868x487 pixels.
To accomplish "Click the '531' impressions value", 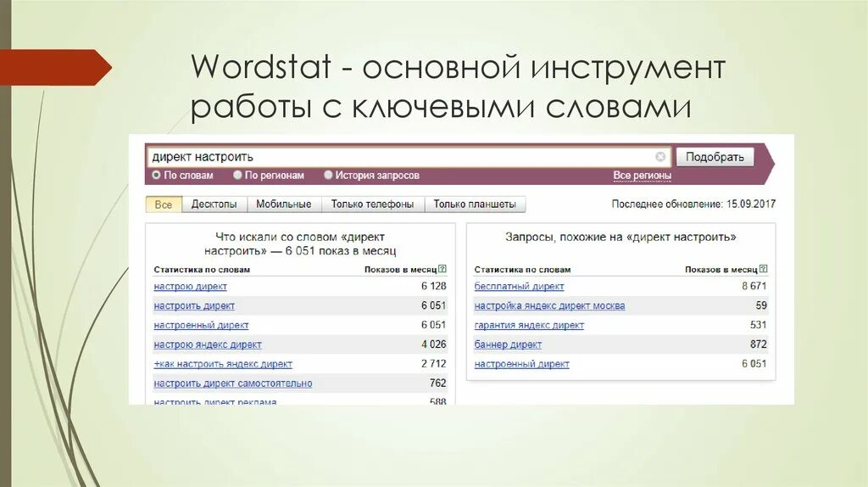I will (x=759, y=325).
